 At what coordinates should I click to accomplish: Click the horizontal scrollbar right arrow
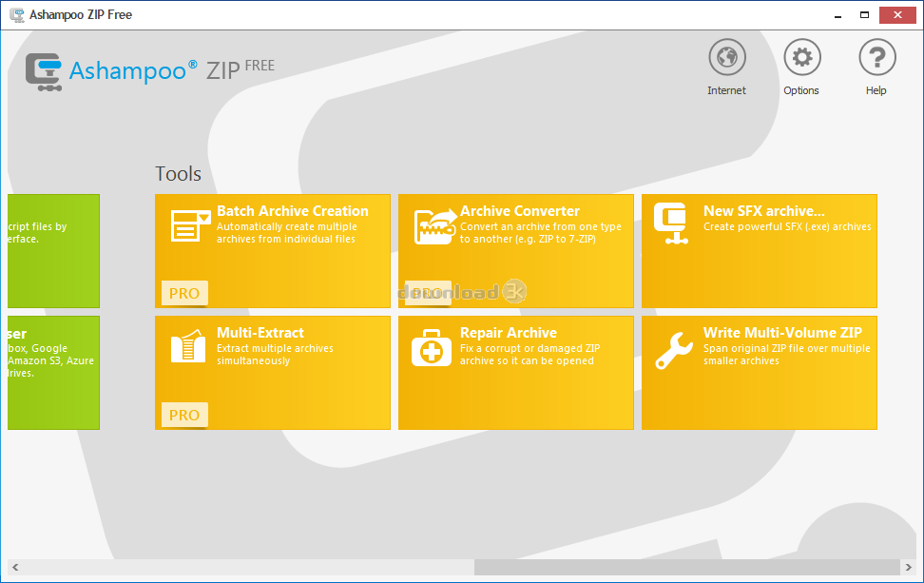coord(908,567)
